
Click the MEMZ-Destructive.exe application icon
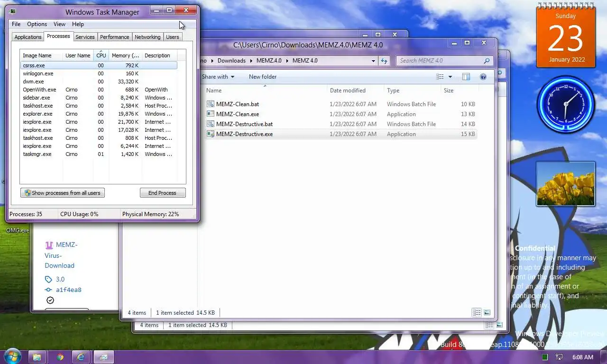tap(211, 134)
